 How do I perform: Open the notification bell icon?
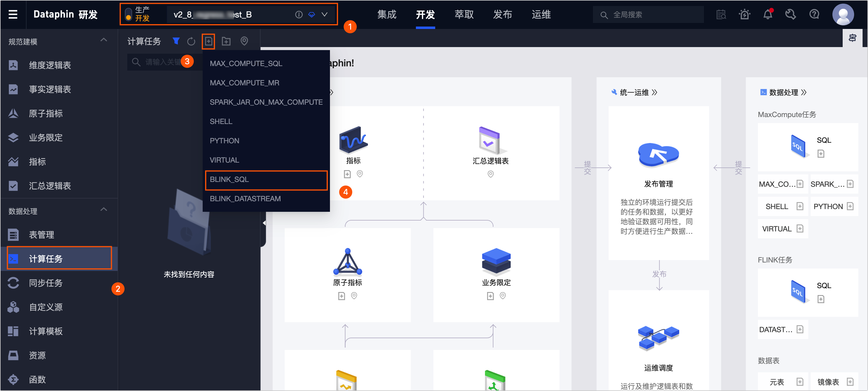click(x=768, y=14)
